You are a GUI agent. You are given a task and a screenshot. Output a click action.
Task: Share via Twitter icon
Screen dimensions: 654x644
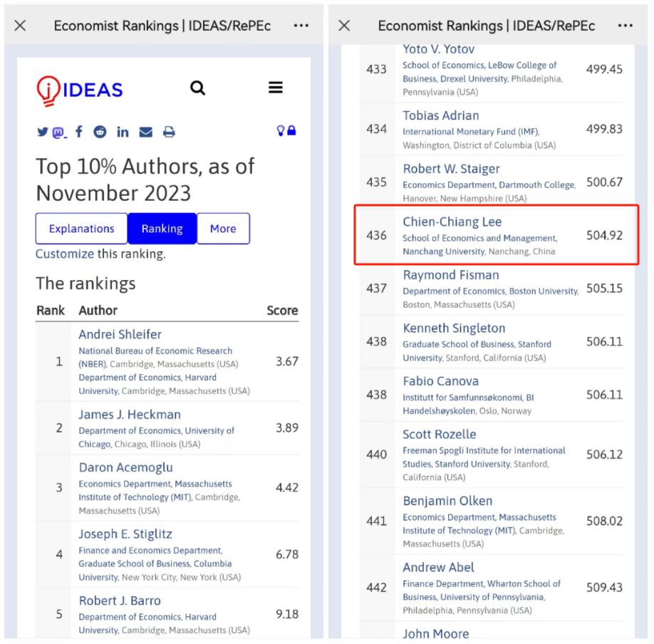[x=43, y=132]
